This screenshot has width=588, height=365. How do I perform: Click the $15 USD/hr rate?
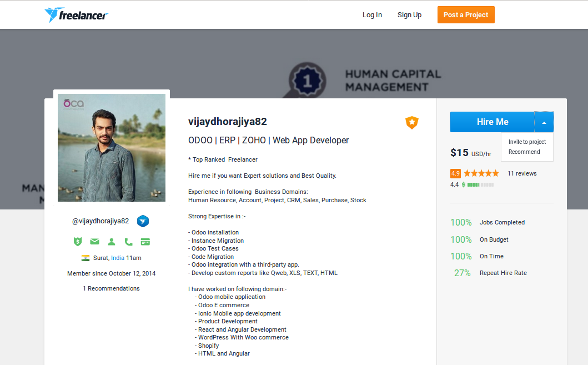coord(471,153)
